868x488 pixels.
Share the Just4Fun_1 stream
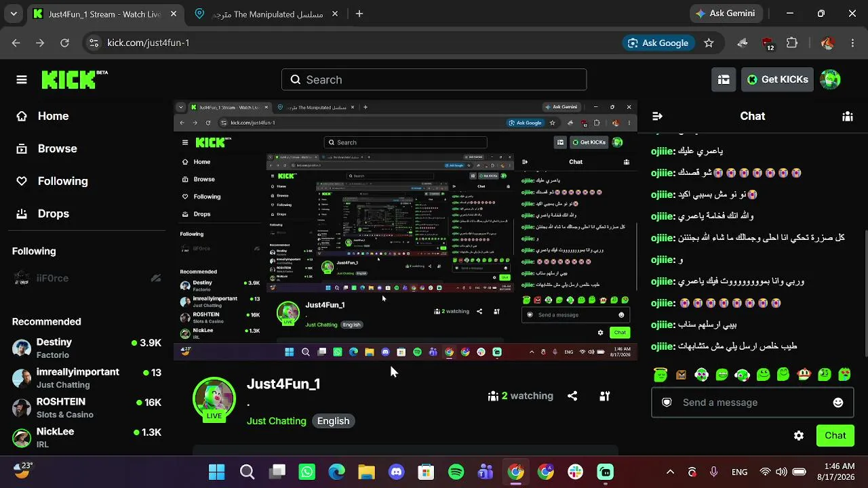tap(572, 396)
